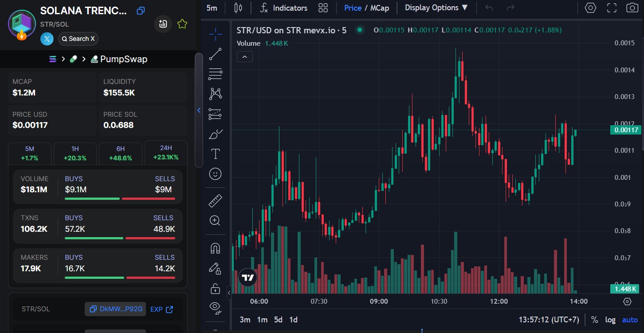Collapse the left info panel arrow
This screenshot has height=333, width=644.
click(x=199, y=110)
